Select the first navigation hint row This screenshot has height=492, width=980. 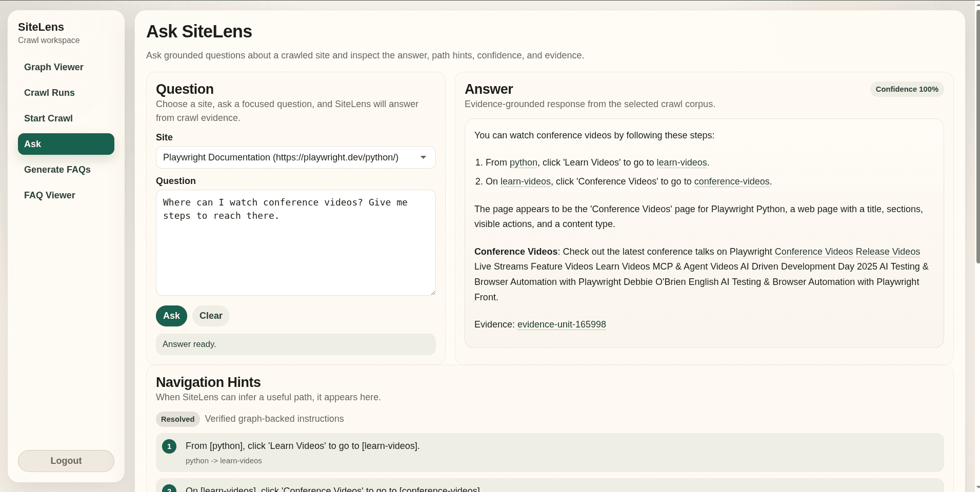coord(550,453)
